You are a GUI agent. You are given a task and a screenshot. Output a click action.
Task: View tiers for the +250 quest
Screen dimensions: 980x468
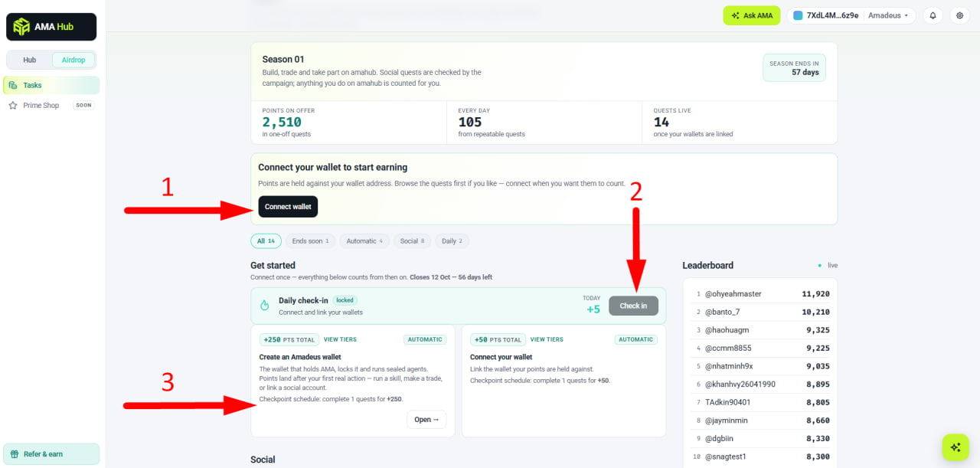click(340, 339)
